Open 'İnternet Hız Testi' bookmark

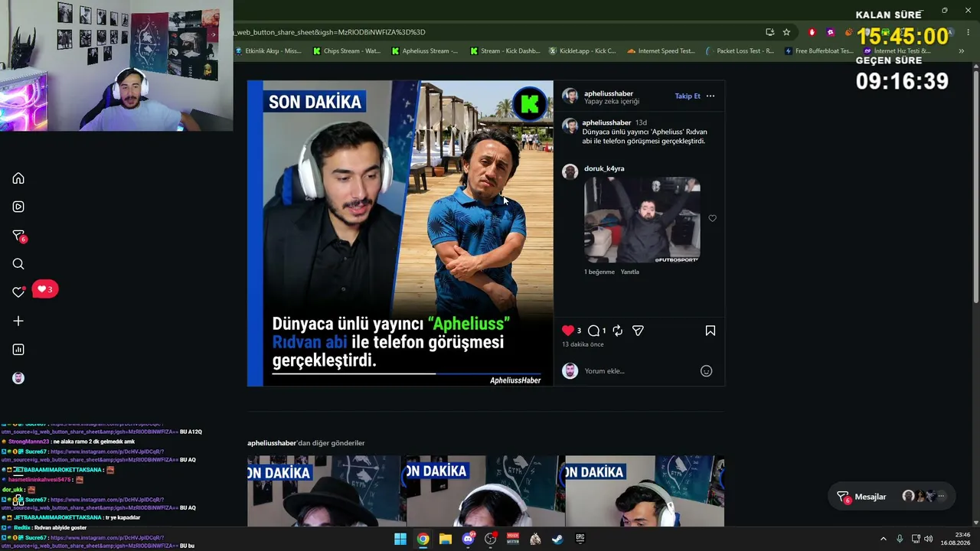coord(897,51)
